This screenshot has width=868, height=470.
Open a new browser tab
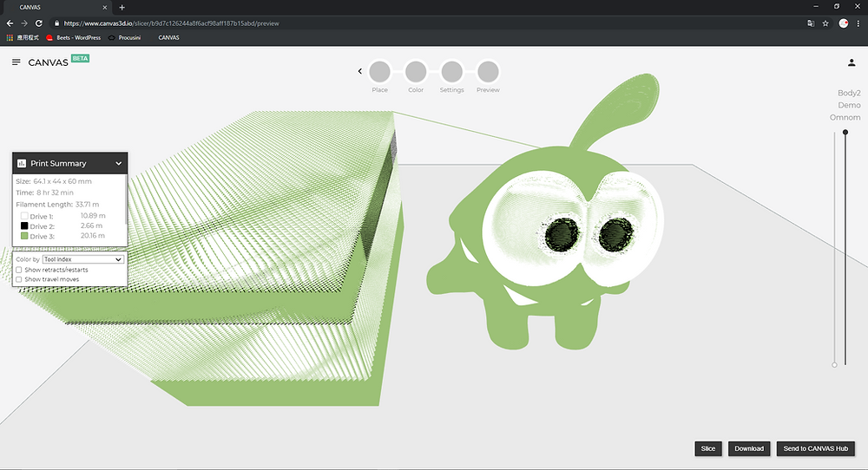122,7
